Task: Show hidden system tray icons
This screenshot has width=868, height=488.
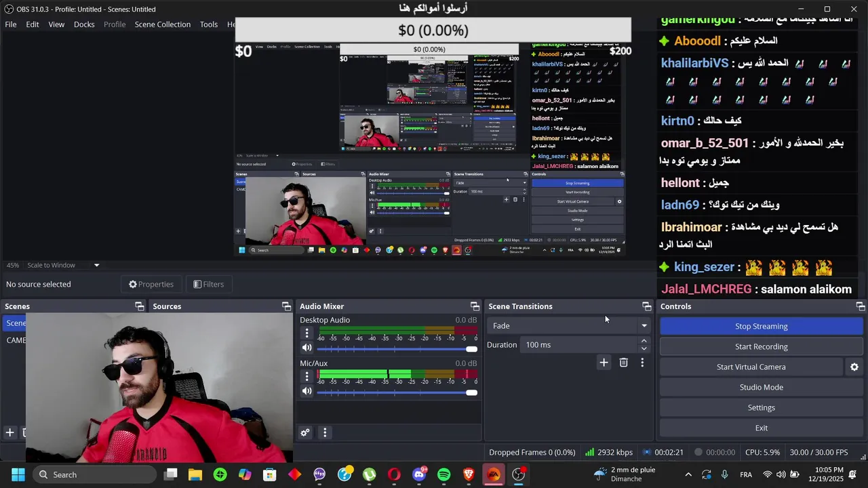Action: tap(688, 474)
